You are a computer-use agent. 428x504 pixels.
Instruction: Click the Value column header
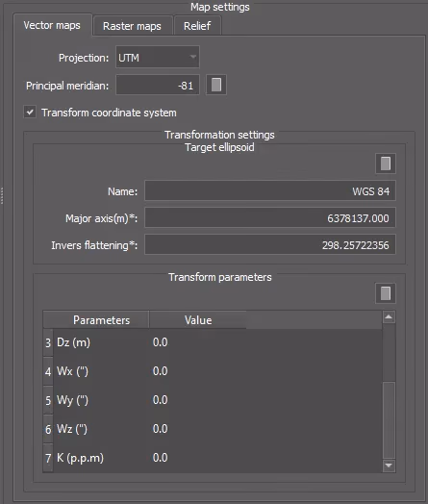click(x=198, y=320)
